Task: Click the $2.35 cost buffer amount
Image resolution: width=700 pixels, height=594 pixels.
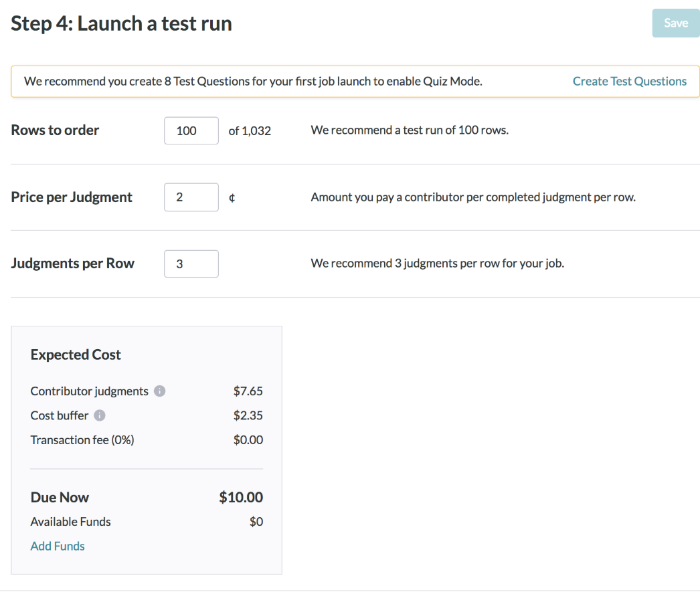Action: click(248, 415)
